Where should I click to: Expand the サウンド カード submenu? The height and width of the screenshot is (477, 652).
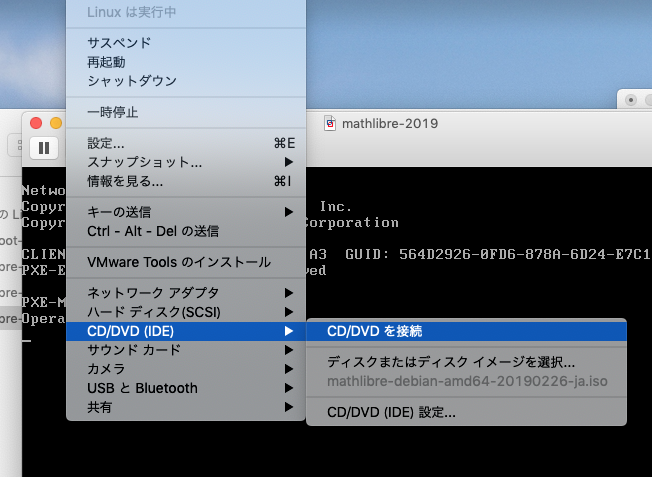tap(186, 350)
